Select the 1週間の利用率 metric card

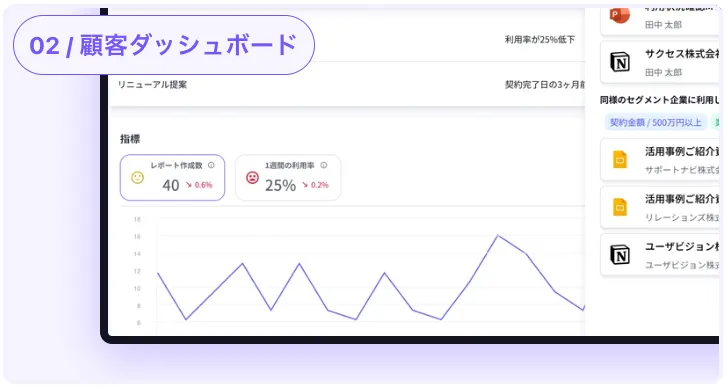pos(288,178)
